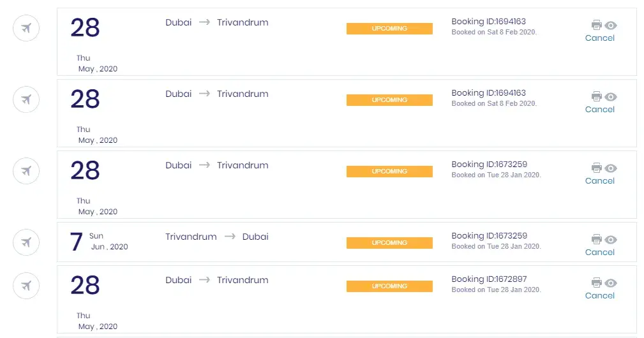Image resolution: width=644 pixels, height=338 pixels.
Task: Click the Trivandrum → Dubai route label
Action: click(217, 237)
